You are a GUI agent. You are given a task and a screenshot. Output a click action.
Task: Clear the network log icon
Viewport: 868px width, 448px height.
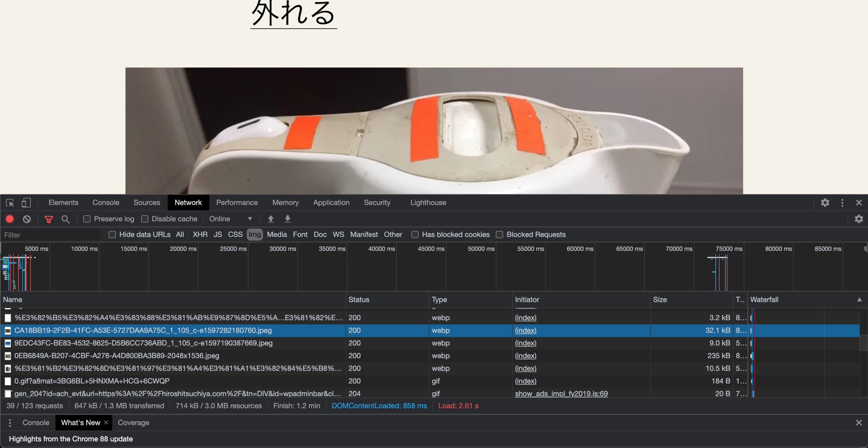[x=27, y=219]
